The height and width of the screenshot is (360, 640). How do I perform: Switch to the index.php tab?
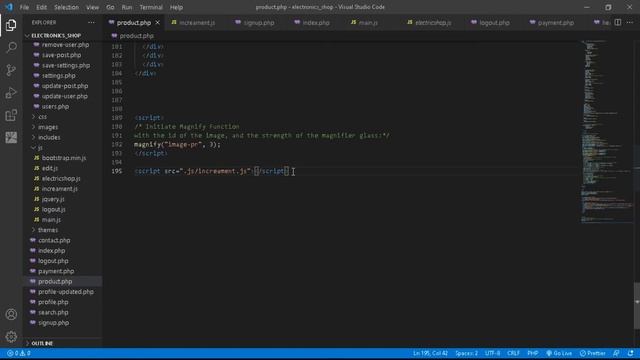(x=316, y=23)
